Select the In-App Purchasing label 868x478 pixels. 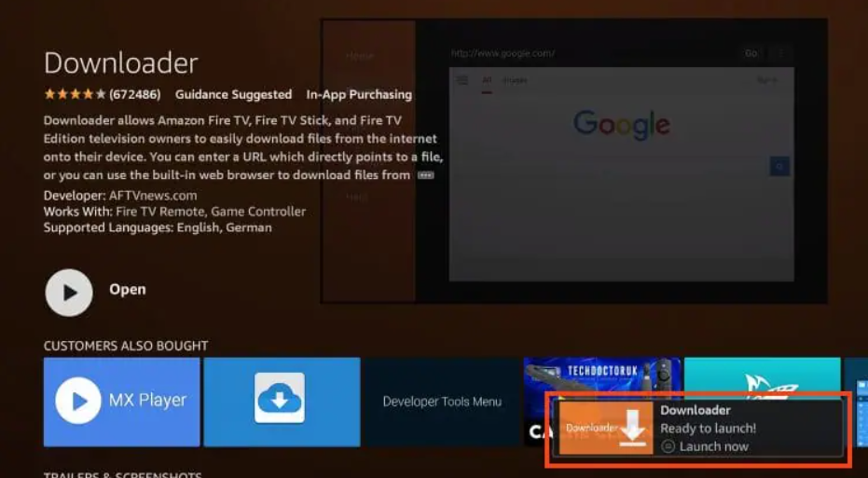pyautogui.click(x=359, y=94)
